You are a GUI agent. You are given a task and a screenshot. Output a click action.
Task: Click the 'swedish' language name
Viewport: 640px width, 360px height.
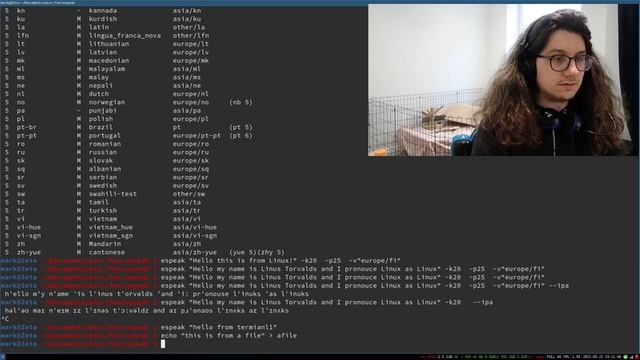point(103,186)
